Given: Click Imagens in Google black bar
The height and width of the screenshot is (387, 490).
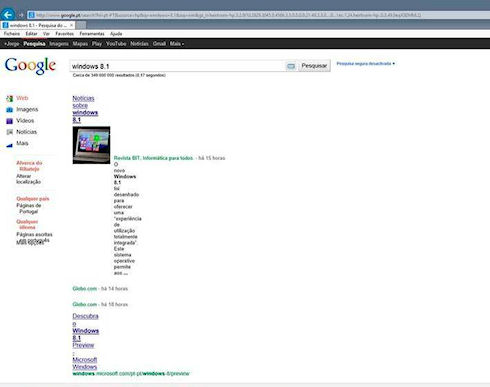Looking at the screenshot, I should click(x=59, y=44).
